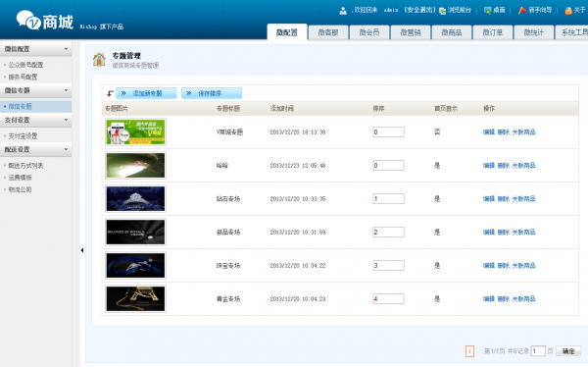Click 编辑 for the 珠宝专场 row
Screen dimensions: 588x367
tap(489, 266)
